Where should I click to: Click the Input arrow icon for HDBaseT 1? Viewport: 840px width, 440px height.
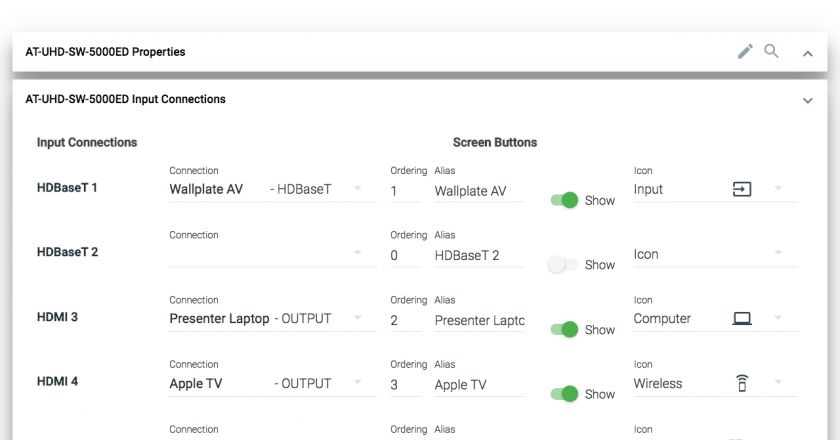[x=742, y=189]
